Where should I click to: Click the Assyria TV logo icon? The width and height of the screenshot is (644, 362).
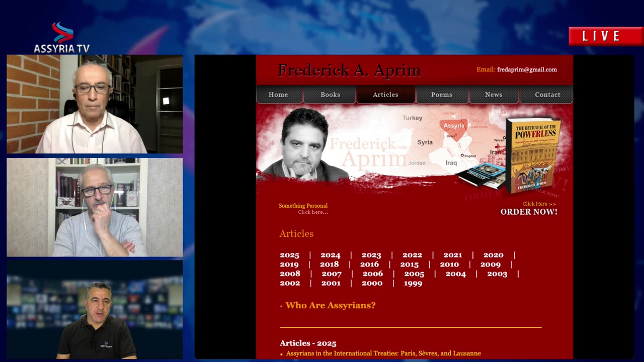62,33
